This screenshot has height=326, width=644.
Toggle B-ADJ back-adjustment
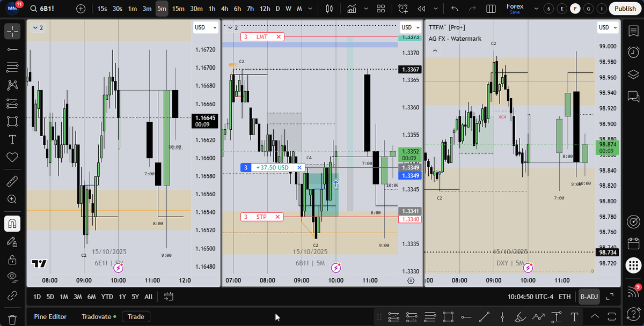point(589,297)
